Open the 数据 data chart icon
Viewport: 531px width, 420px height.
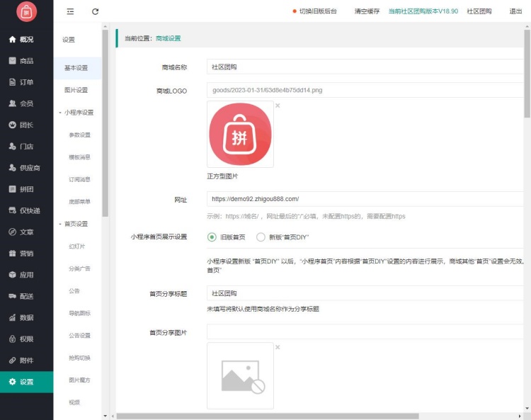12,317
